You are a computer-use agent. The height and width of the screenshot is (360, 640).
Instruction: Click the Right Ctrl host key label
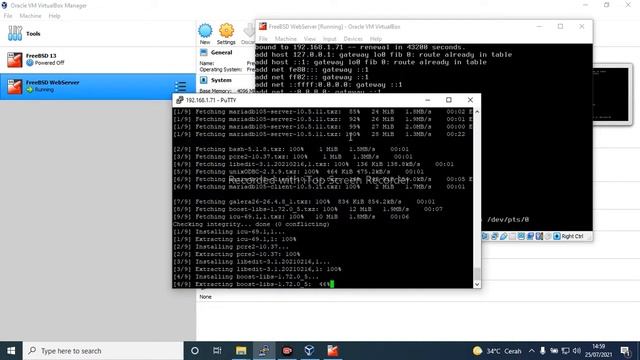coord(572,236)
